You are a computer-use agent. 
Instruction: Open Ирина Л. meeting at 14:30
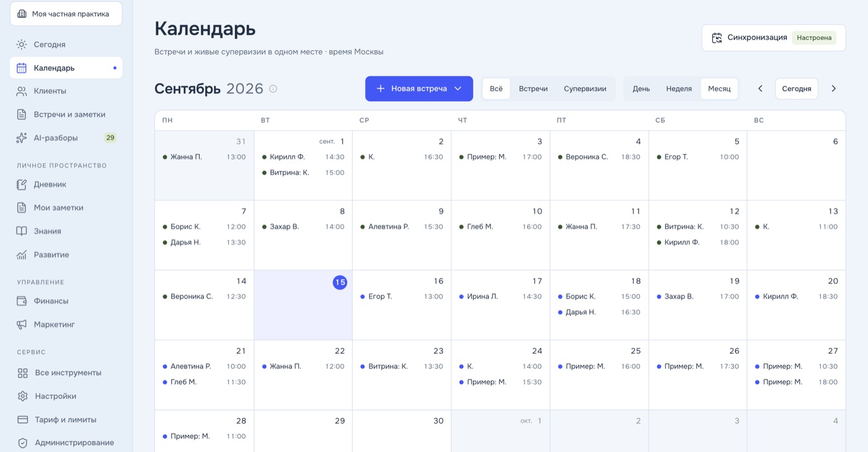point(500,296)
